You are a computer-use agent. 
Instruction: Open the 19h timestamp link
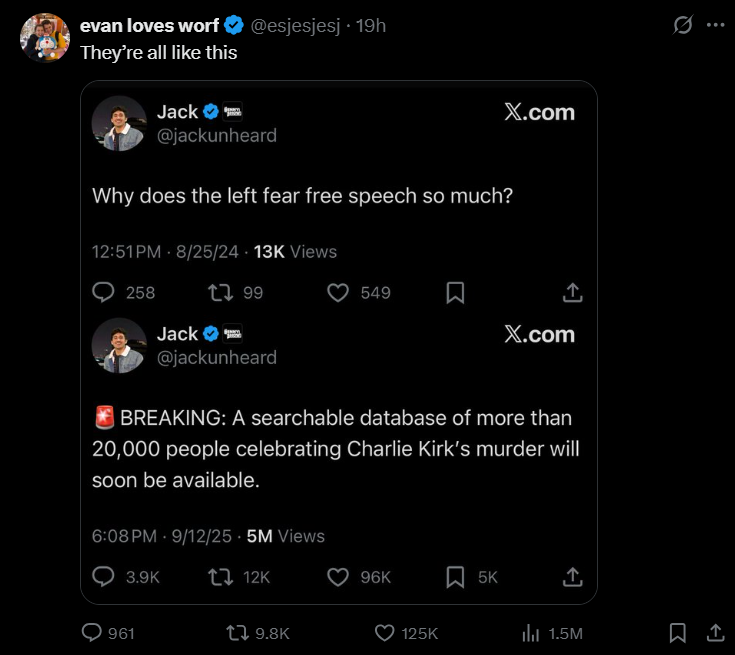[370, 26]
